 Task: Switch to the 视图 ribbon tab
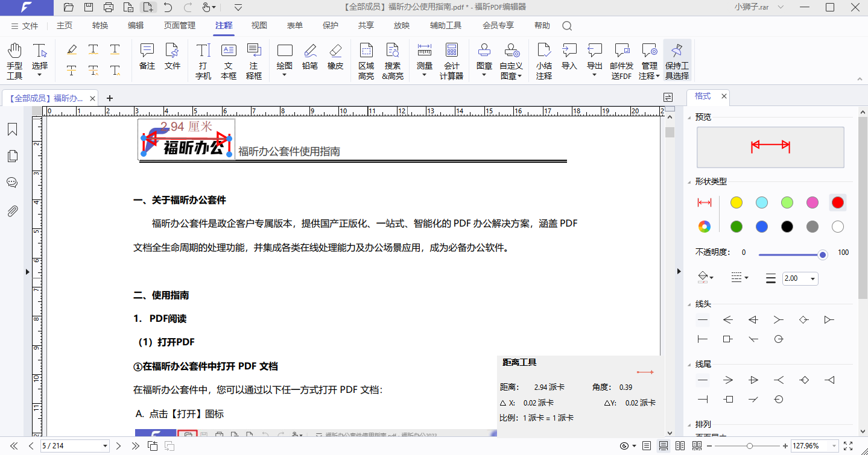(x=259, y=25)
